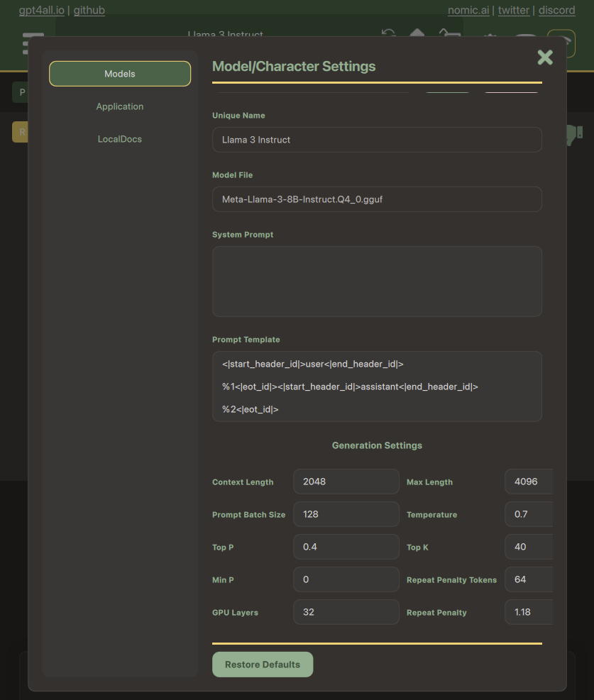Click the Min P label
This screenshot has width=594, height=700.
click(x=222, y=579)
